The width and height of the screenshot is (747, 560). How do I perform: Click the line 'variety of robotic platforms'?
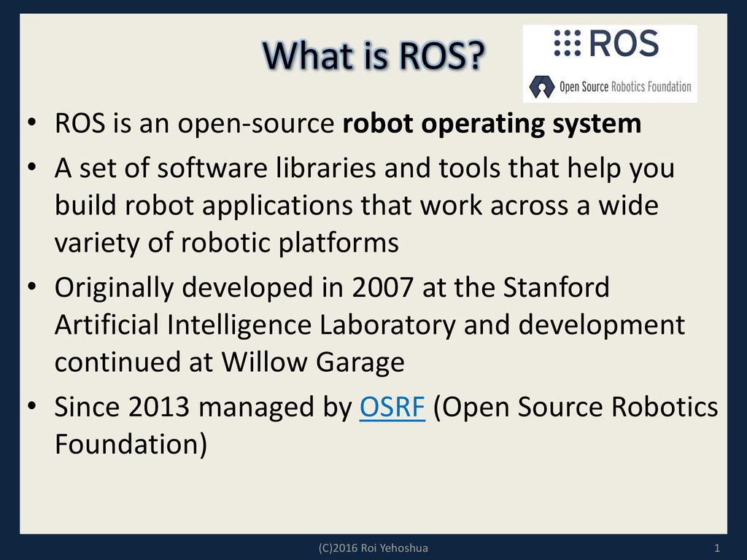click(x=227, y=243)
